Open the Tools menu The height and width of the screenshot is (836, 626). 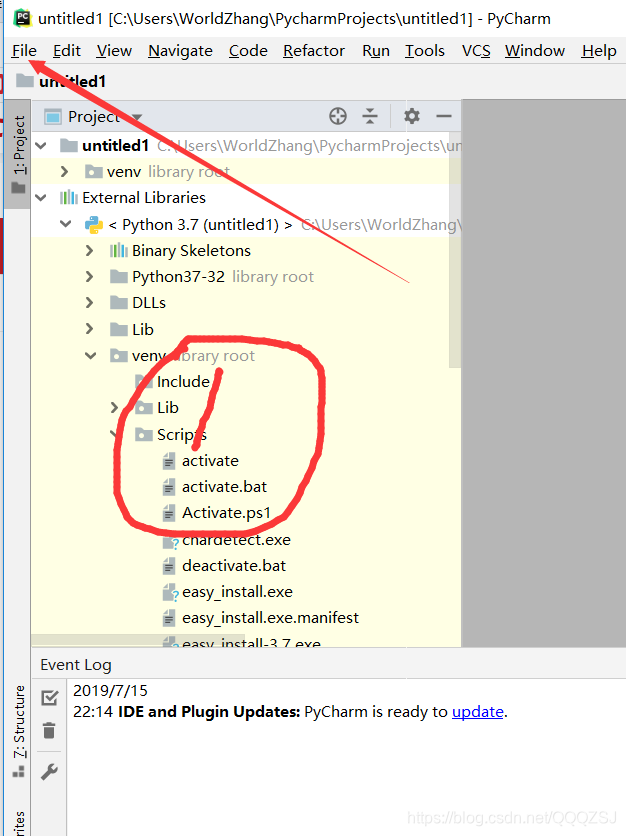[424, 51]
